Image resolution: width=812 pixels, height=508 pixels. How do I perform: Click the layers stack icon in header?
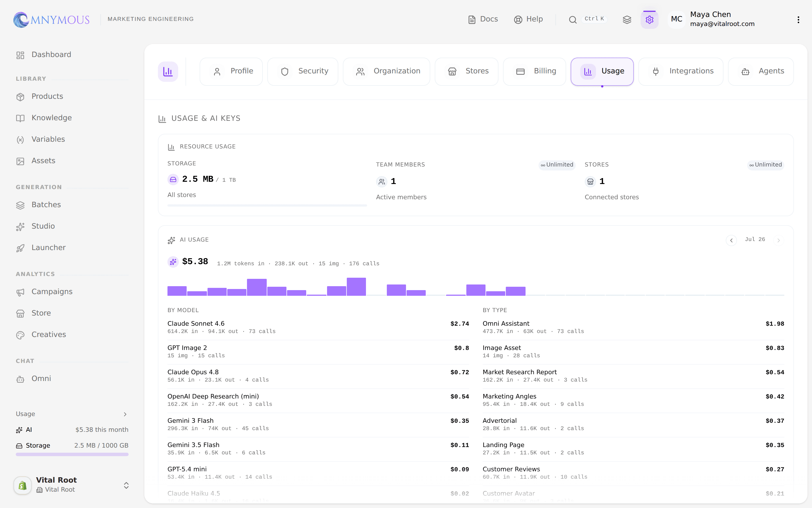point(627,19)
